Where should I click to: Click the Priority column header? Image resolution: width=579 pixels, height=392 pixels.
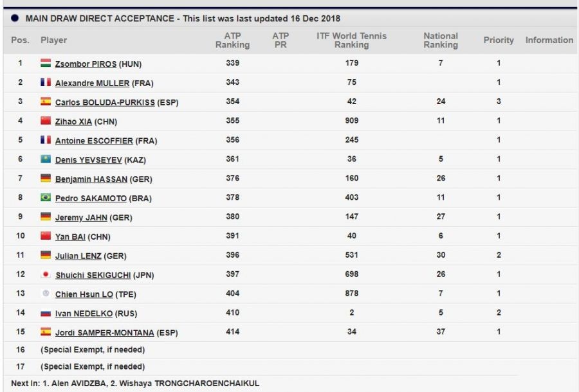[x=499, y=40]
